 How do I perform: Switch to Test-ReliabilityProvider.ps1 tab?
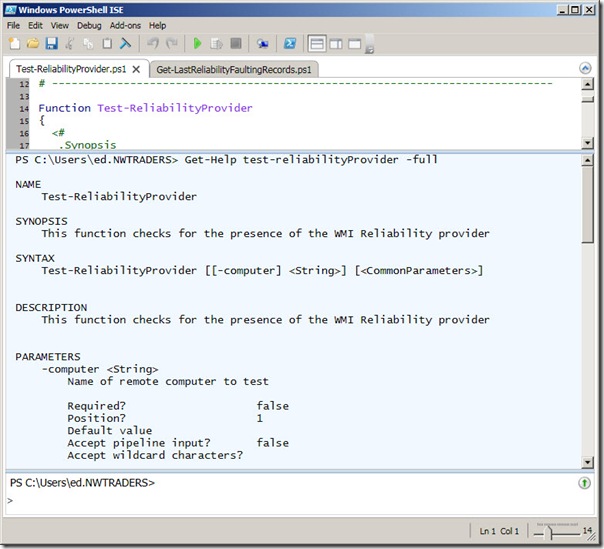[71, 69]
